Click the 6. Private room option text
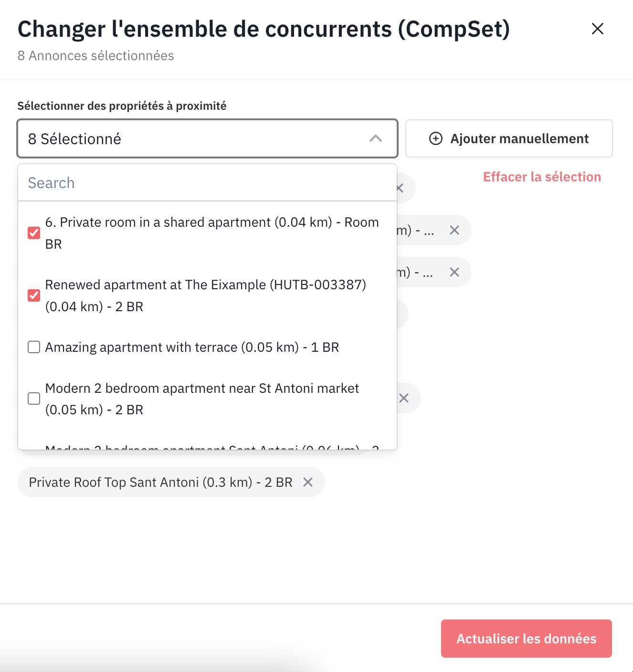Viewport: 633px width, 672px height. [x=211, y=233]
